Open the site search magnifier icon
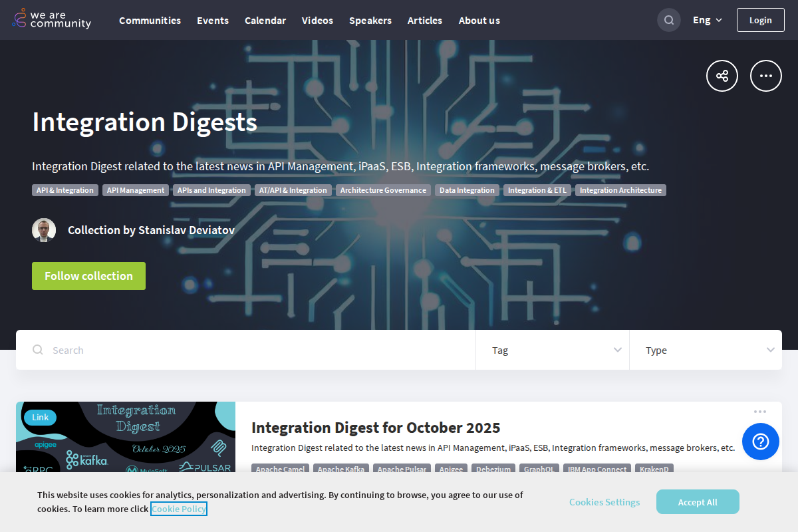The width and height of the screenshot is (798, 532). point(668,20)
